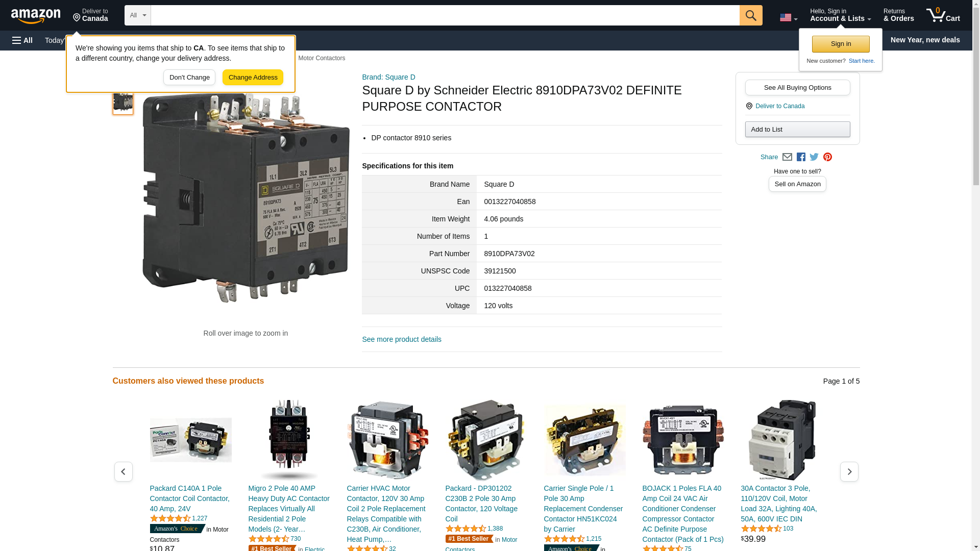
Task: Go to previous carousel page arrow
Action: pyautogui.click(x=123, y=472)
